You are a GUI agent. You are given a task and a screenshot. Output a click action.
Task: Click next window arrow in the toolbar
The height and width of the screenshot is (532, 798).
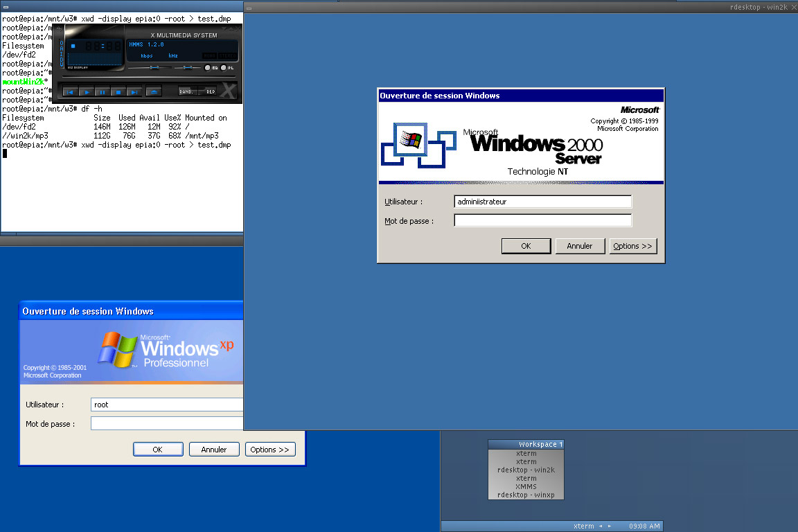(x=609, y=526)
